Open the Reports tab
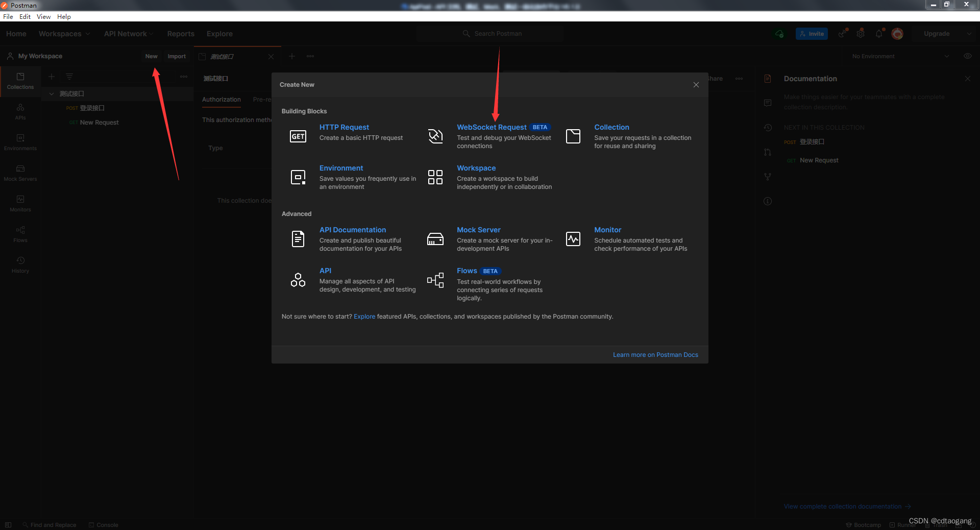Viewport: 980px width, 530px height. [x=181, y=34]
